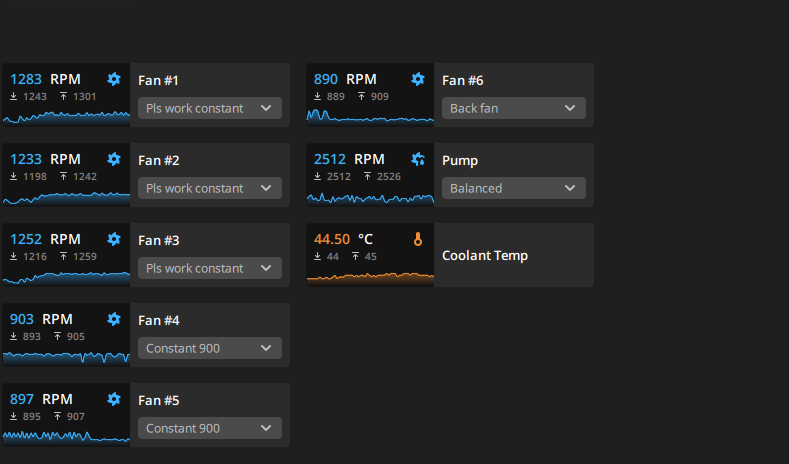Open Fan #6 'Back fan' dropdown
The image size is (789, 464).
pos(514,108)
